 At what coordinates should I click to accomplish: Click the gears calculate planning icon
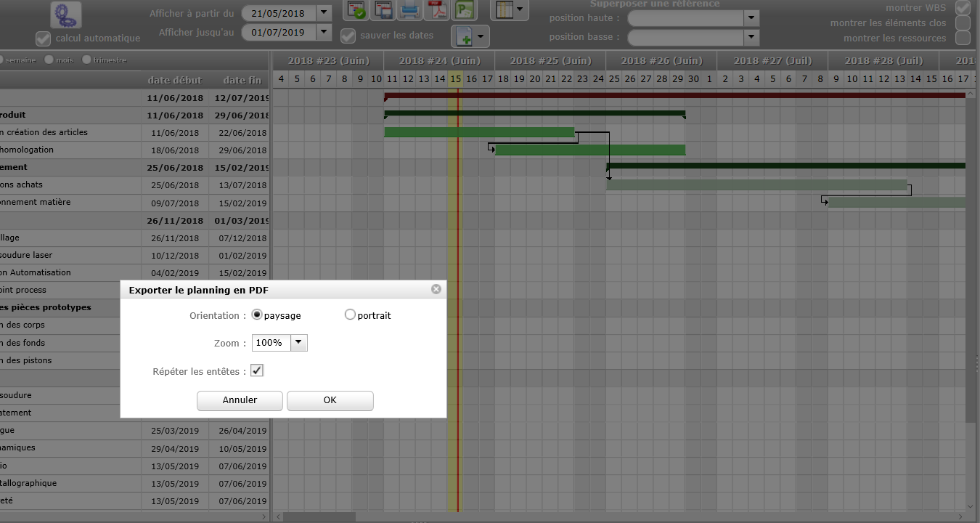pyautogui.click(x=66, y=15)
